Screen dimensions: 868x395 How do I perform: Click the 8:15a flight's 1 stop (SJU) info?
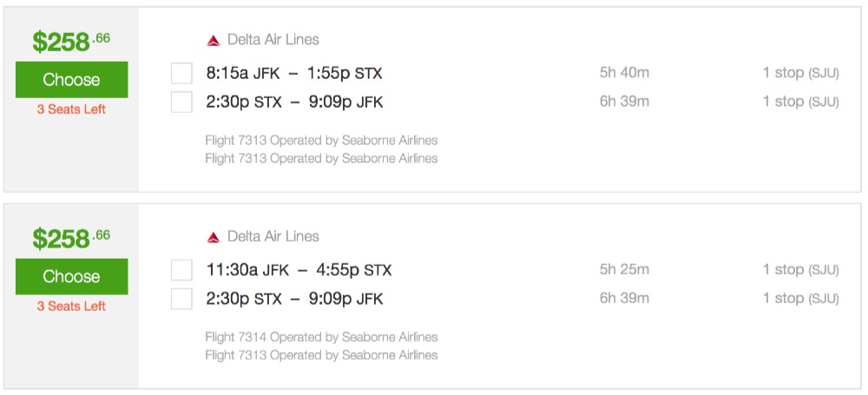pyautogui.click(x=800, y=73)
